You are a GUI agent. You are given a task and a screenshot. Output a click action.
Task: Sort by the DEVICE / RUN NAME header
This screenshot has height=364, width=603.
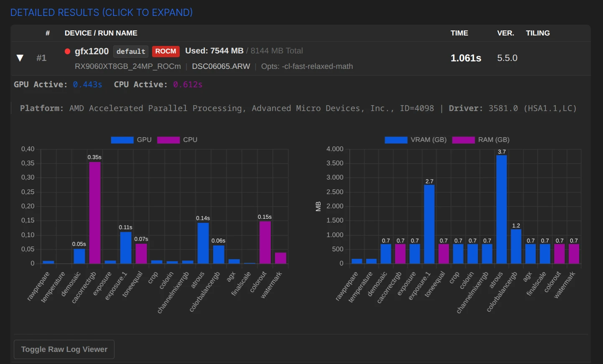coord(101,33)
